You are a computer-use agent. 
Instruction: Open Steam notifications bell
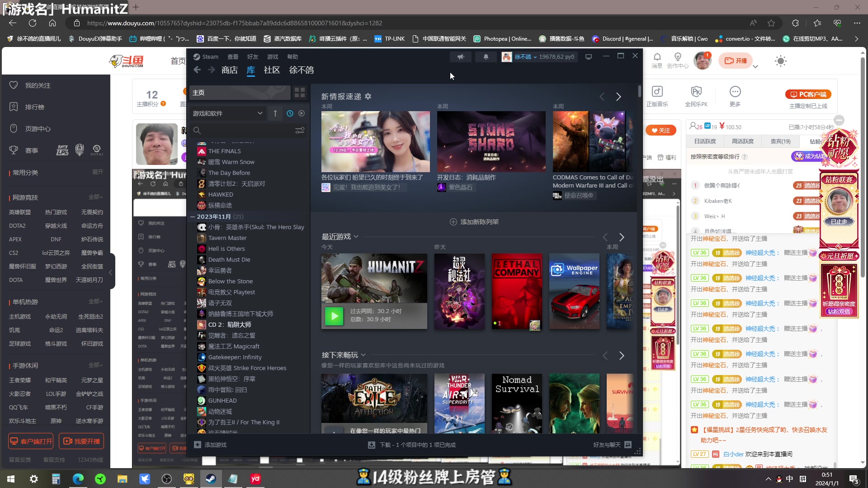click(486, 57)
